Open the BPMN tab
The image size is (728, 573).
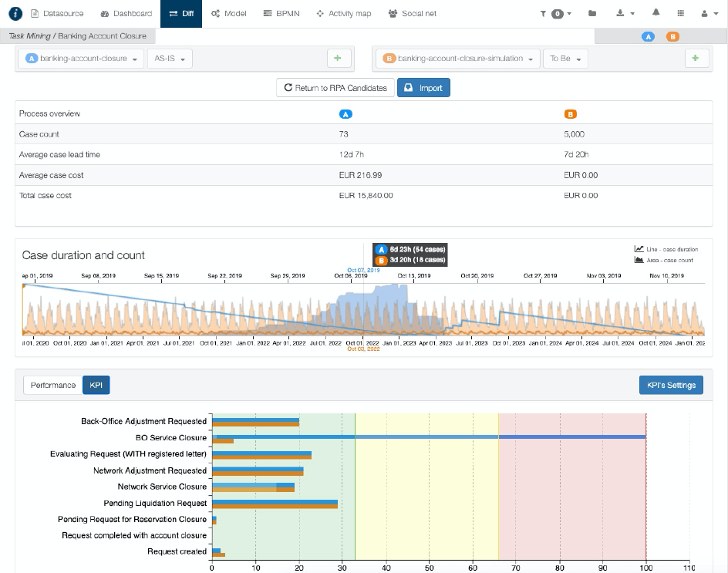(x=281, y=13)
